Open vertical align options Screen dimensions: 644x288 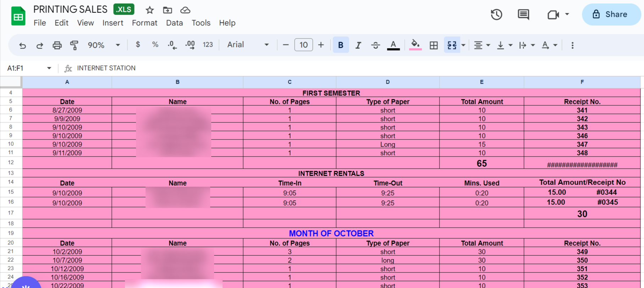(x=504, y=45)
